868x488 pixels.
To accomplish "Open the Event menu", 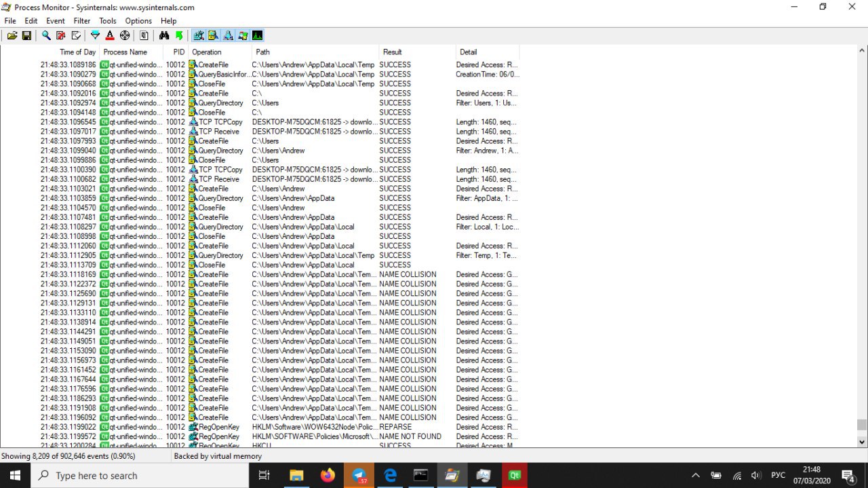I will click(56, 21).
